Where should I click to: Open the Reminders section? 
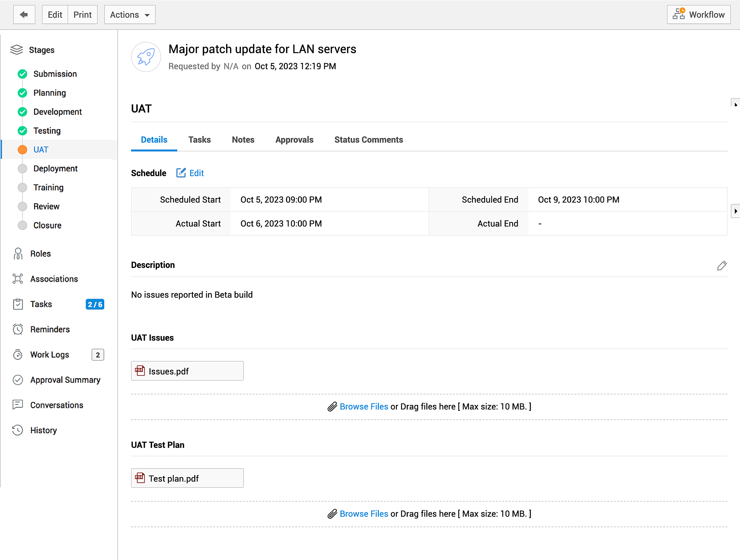50,329
